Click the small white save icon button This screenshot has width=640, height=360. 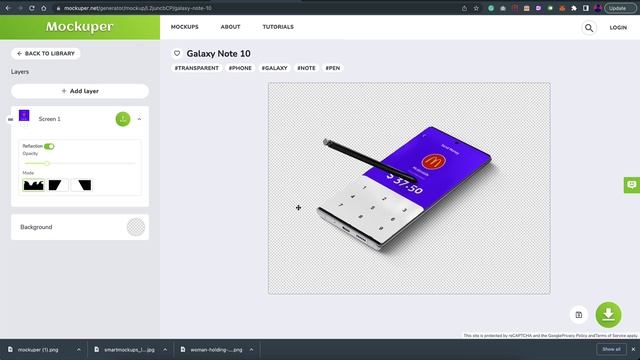[578, 315]
